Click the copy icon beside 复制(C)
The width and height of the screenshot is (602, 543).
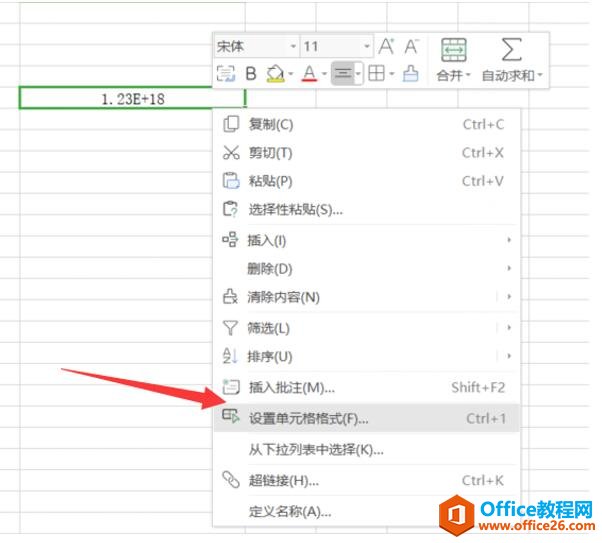coord(231,124)
